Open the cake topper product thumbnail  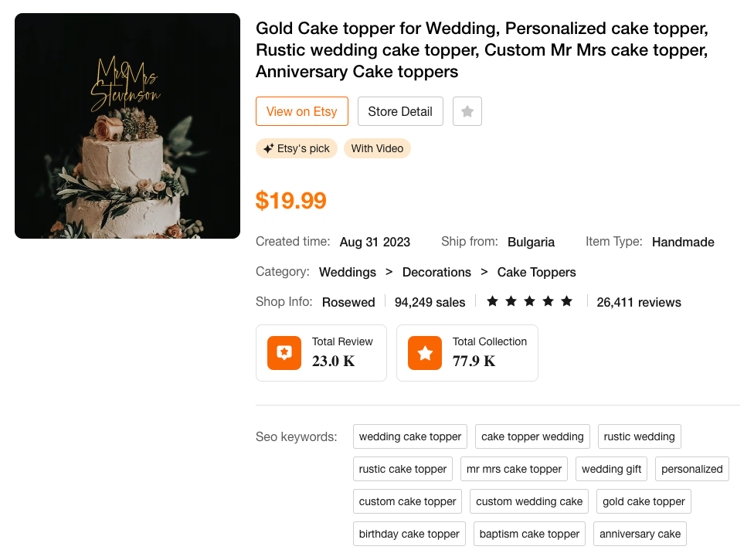coord(127,126)
